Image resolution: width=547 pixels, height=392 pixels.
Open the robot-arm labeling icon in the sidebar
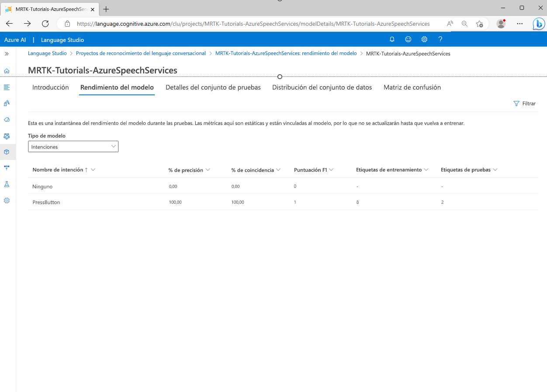click(x=7, y=103)
